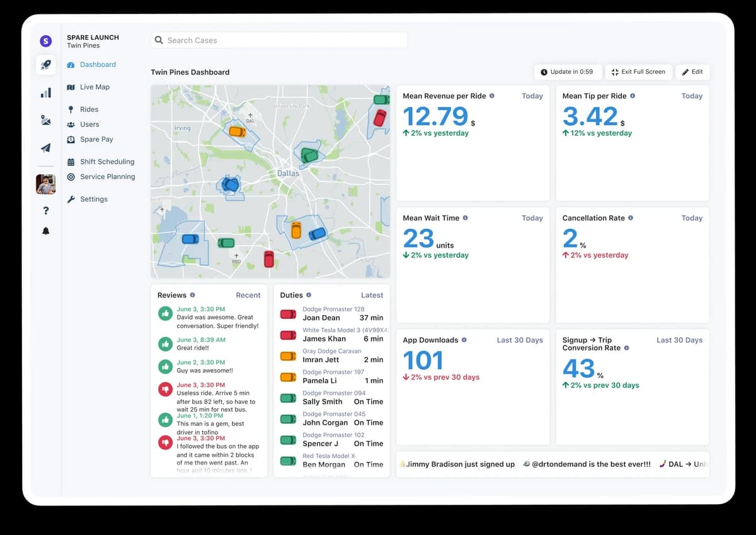Select the rocket Dashboard icon in the sidebar
The height and width of the screenshot is (535, 756).
tap(45, 64)
